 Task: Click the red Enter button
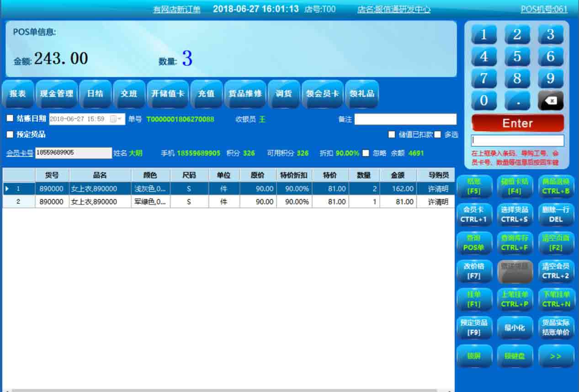click(x=518, y=123)
